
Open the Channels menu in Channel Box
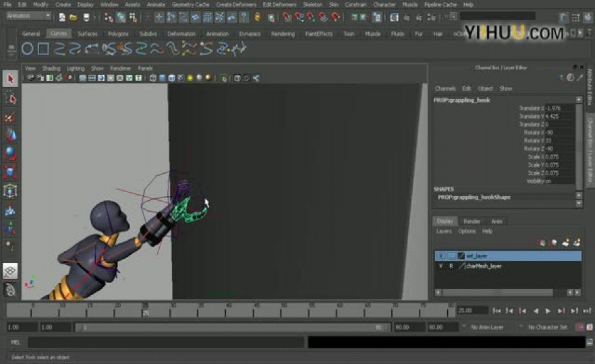(x=445, y=88)
